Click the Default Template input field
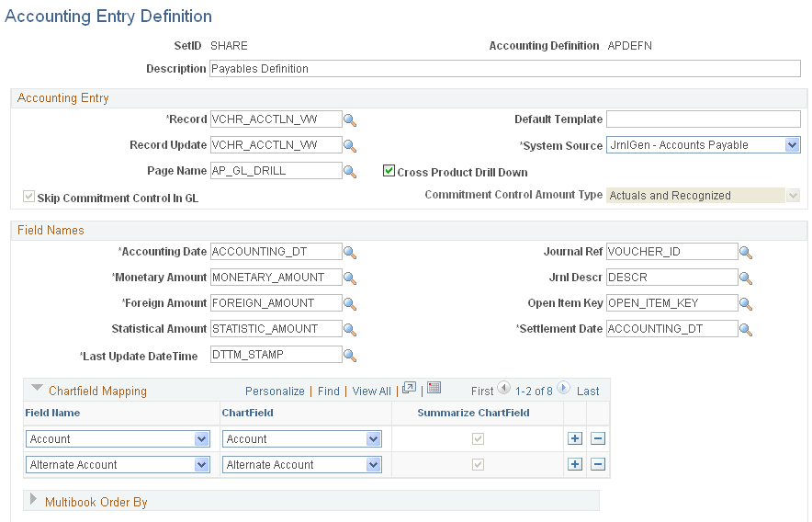The height and width of the screenshot is (522, 812). [x=704, y=119]
